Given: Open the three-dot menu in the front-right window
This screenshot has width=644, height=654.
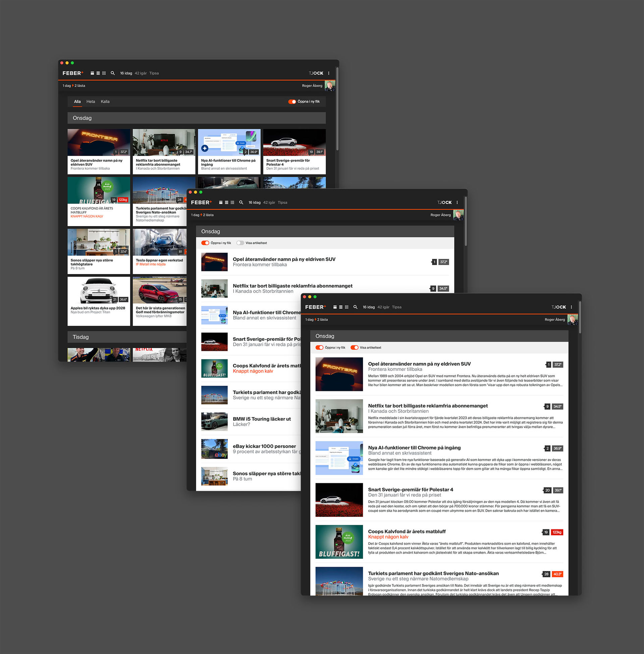Looking at the screenshot, I should click(x=571, y=307).
